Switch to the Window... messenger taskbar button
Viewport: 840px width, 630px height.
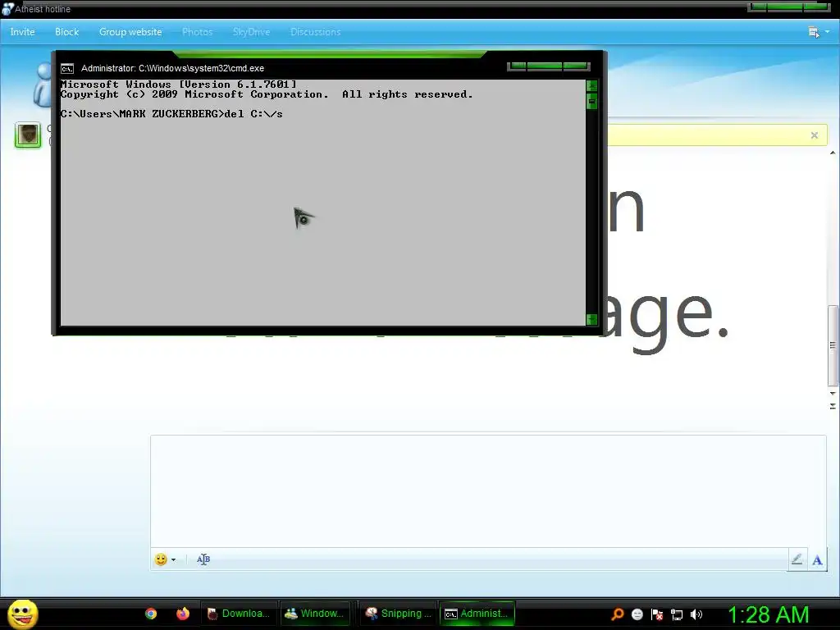315,614
